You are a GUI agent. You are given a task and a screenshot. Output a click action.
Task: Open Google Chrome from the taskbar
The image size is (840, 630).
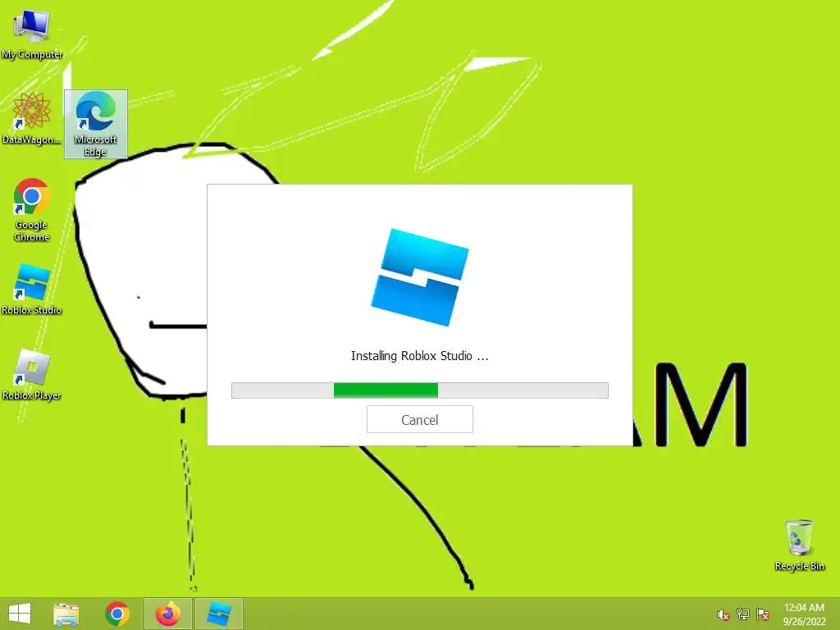[x=117, y=614]
